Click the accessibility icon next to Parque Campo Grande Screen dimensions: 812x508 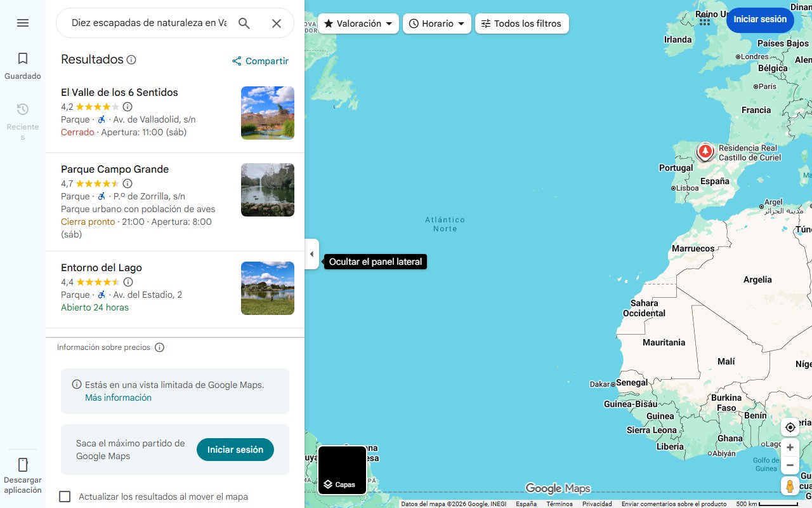pyautogui.click(x=101, y=196)
